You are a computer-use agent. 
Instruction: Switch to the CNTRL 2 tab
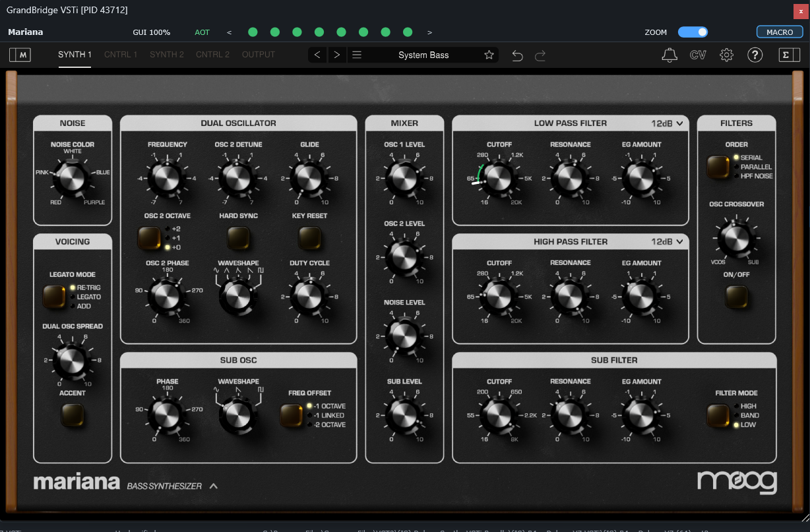pyautogui.click(x=213, y=55)
